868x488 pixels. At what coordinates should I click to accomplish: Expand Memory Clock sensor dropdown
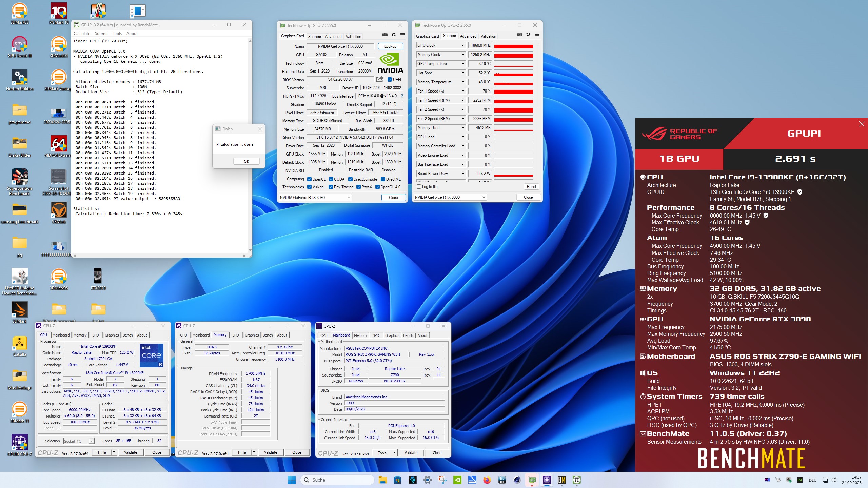click(x=462, y=55)
